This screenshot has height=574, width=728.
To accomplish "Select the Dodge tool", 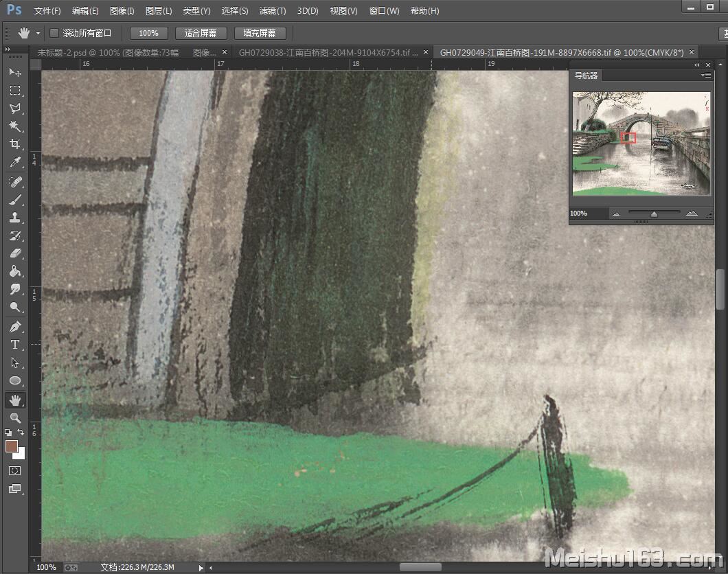I will click(x=15, y=307).
